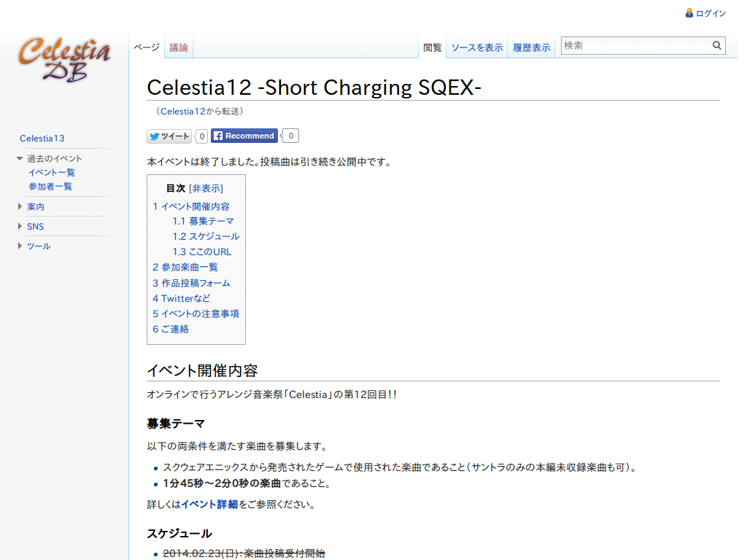Click the Twitter bird tweet button

click(x=169, y=136)
